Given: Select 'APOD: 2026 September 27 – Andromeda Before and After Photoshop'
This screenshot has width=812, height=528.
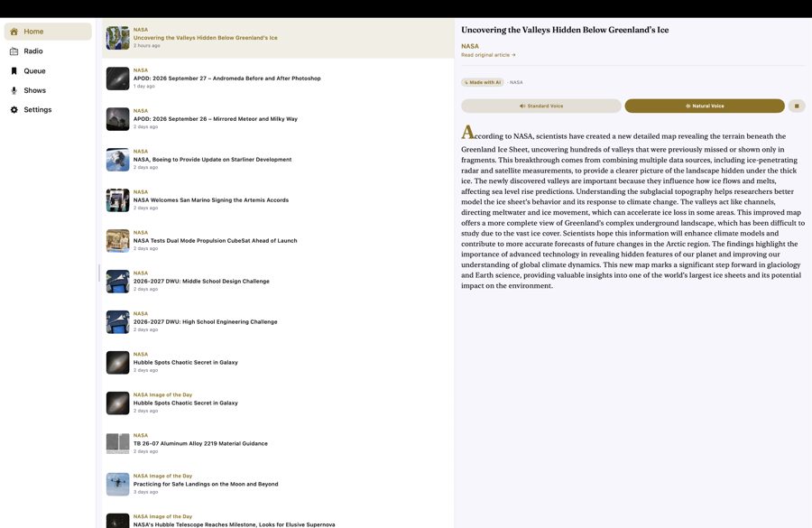Looking at the screenshot, I should coord(226,79).
